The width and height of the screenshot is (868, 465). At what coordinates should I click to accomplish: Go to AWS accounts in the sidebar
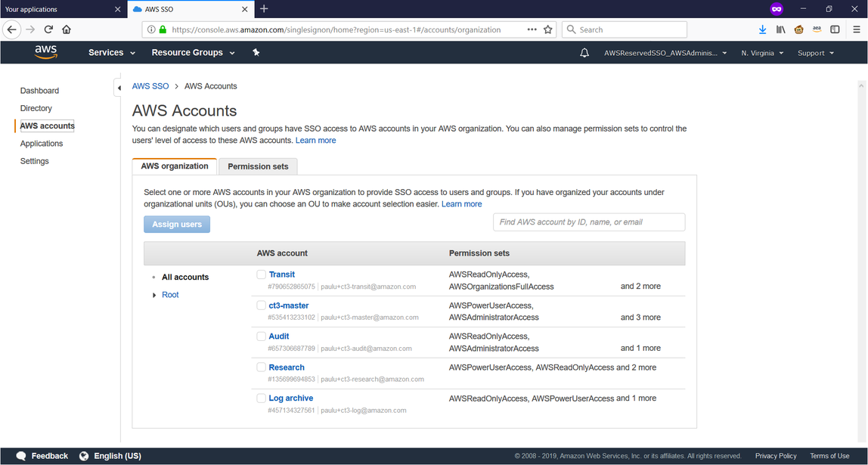(x=47, y=126)
